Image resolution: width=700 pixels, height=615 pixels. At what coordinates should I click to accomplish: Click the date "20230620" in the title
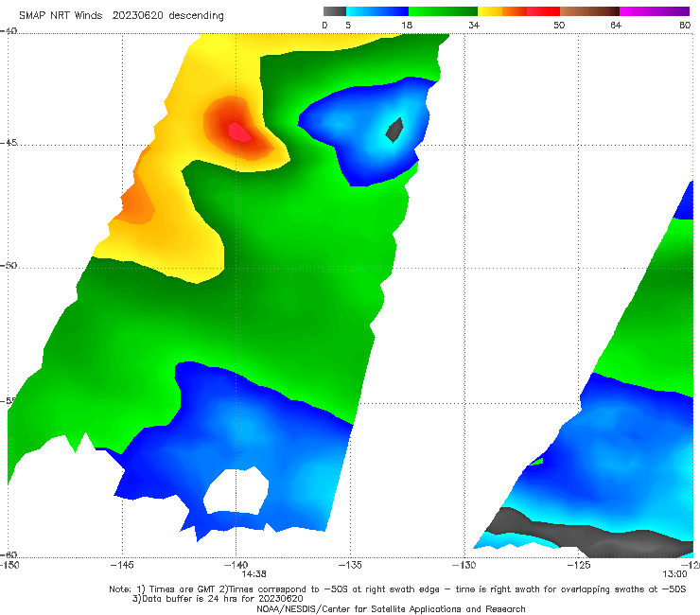click(x=137, y=16)
